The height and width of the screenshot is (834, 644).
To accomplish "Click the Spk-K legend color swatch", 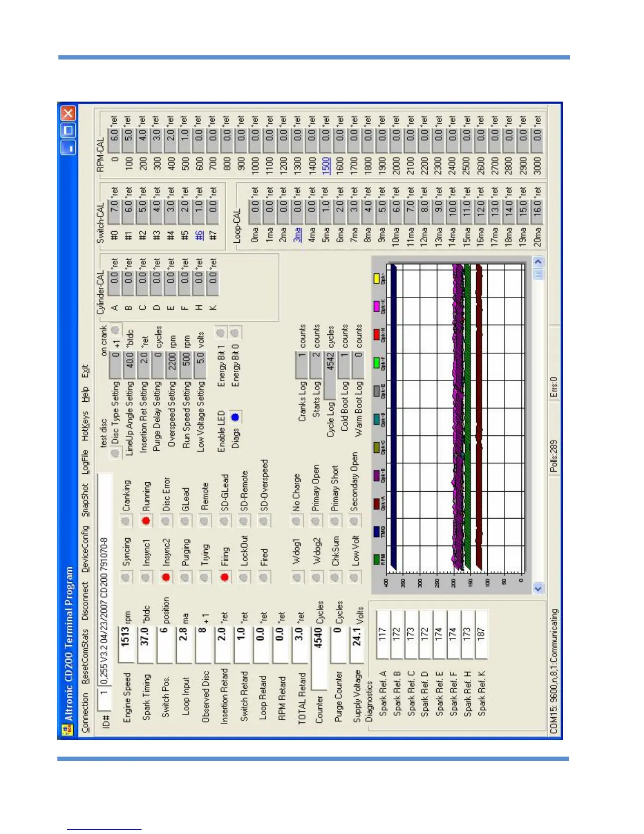I will (377, 306).
